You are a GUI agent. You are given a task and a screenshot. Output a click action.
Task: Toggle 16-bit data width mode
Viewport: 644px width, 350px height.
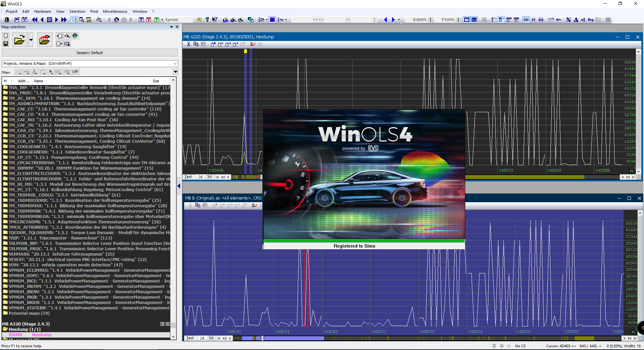tap(501, 20)
